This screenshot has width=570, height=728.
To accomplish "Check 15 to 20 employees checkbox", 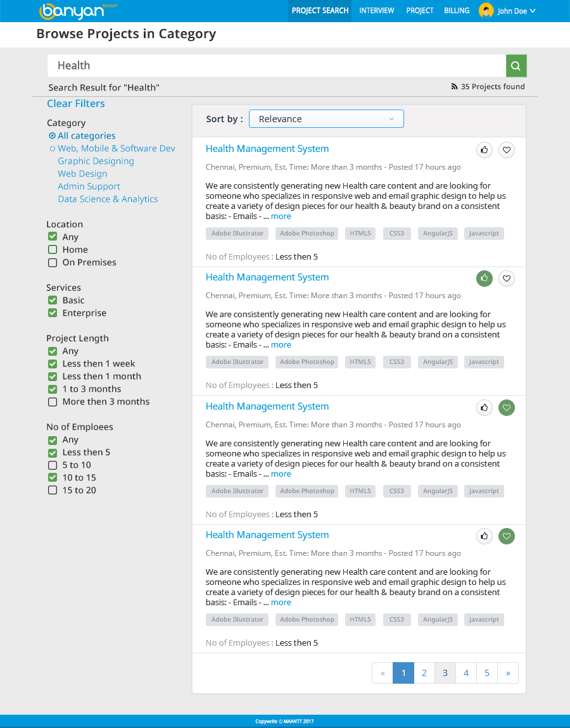I will [53, 490].
